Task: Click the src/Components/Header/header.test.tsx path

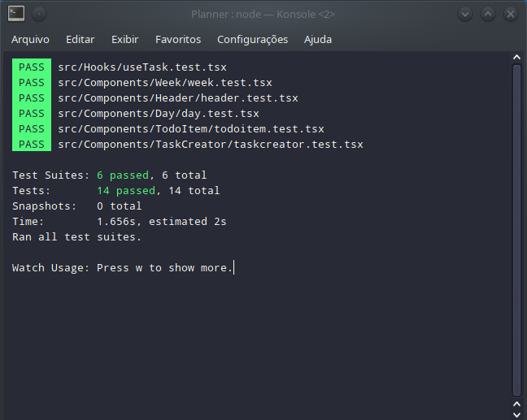Action: pyautogui.click(x=178, y=98)
